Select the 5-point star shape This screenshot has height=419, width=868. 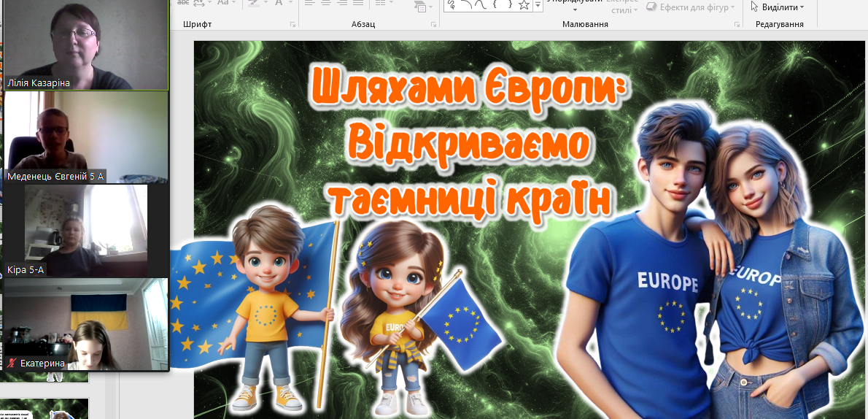pos(524,4)
